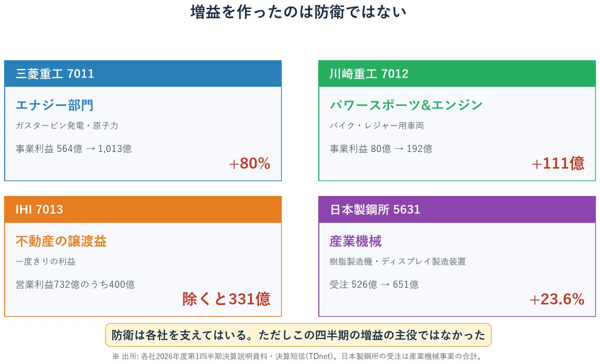
Task: Click 事業利益 564億 → 1,013億 text
Action: [x=74, y=149]
